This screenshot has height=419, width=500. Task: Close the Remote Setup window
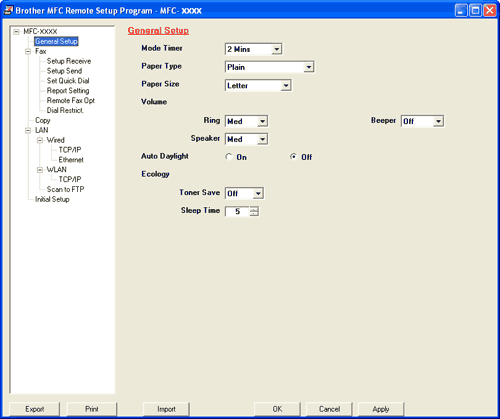pyautogui.click(x=490, y=11)
